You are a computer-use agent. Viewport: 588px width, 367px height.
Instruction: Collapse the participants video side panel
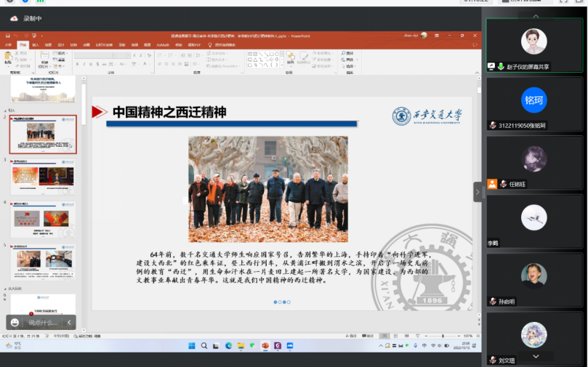pyautogui.click(x=478, y=192)
